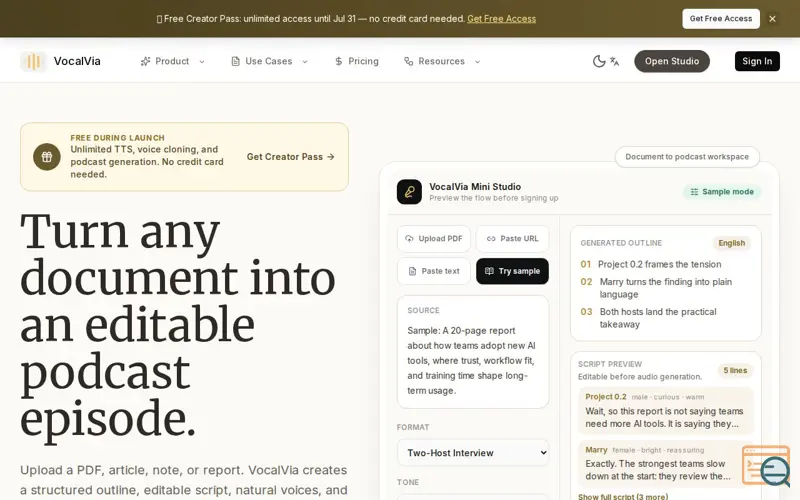Click the Sign In button
Screen dimensions: 800x500
tap(757, 61)
